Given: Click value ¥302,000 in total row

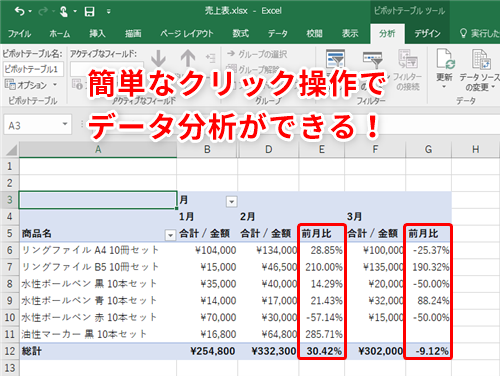Looking at the screenshot, I should 381,351.
